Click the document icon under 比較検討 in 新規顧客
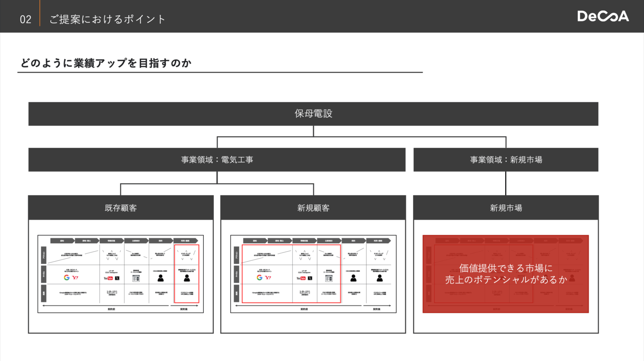644x361 pixels. 329,278
